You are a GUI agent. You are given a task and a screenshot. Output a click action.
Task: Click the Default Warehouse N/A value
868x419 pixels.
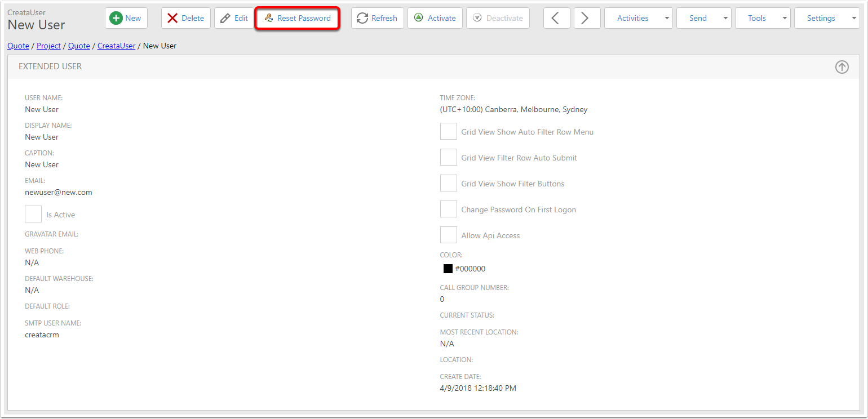click(32, 290)
